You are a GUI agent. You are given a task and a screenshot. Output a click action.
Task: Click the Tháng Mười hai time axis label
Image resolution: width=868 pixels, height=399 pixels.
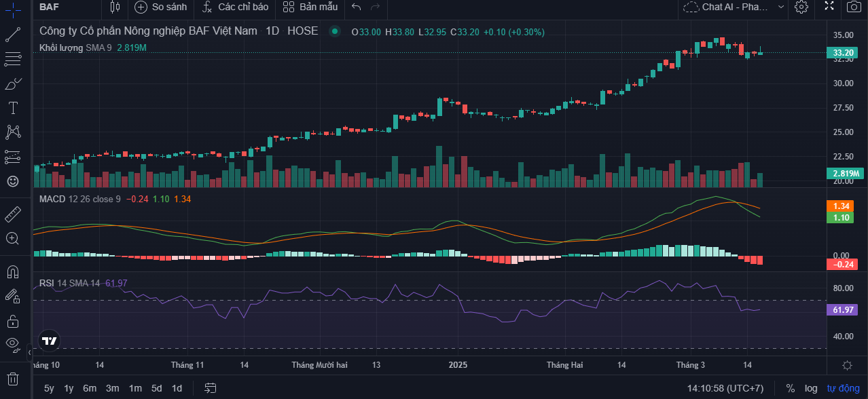coord(319,365)
